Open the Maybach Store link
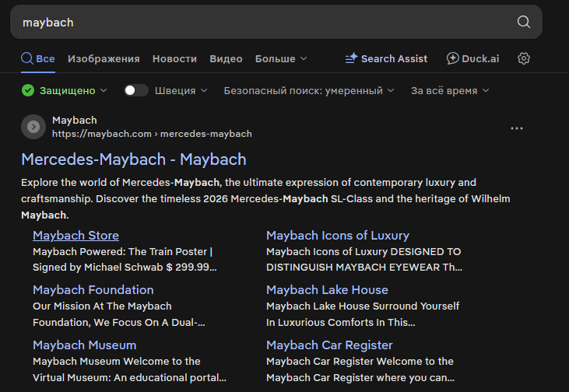The image size is (569, 392). (76, 236)
